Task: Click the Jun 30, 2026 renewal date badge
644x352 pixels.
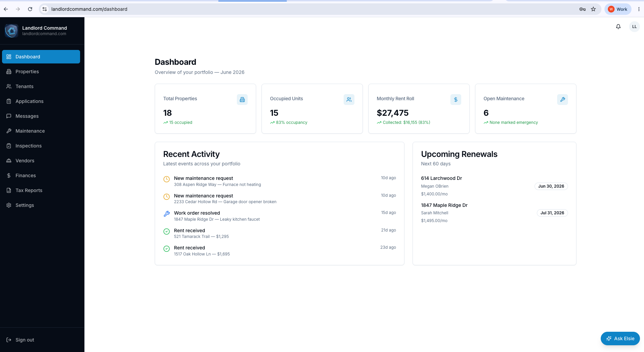Action: 551,186
